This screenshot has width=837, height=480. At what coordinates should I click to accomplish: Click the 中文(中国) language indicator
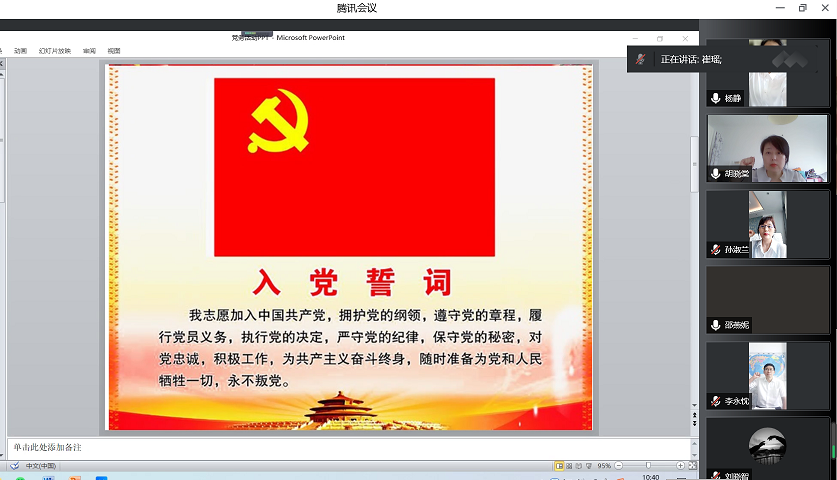tap(40, 466)
